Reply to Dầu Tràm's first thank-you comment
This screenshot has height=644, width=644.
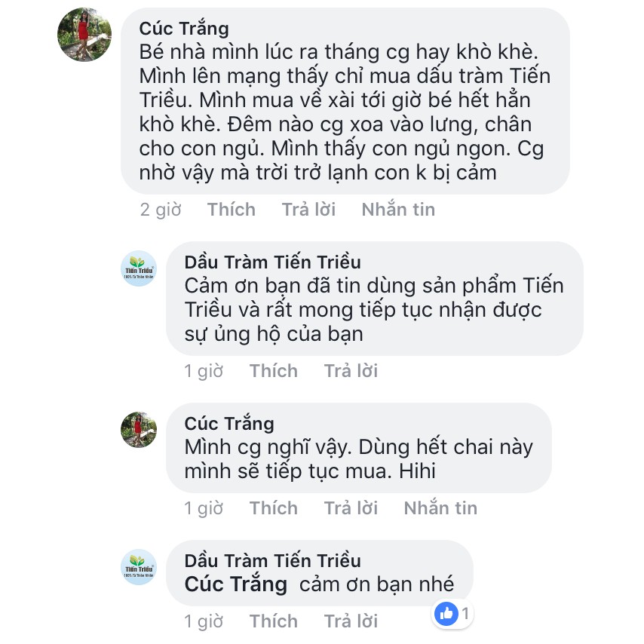[x=351, y=371]
